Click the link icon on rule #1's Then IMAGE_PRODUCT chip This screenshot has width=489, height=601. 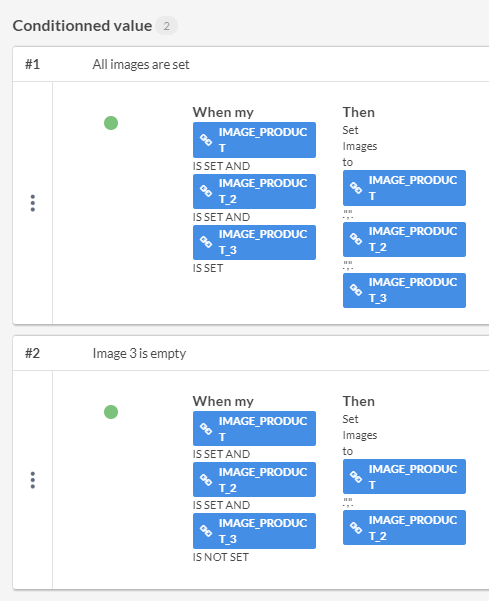[x=356, y=188]
